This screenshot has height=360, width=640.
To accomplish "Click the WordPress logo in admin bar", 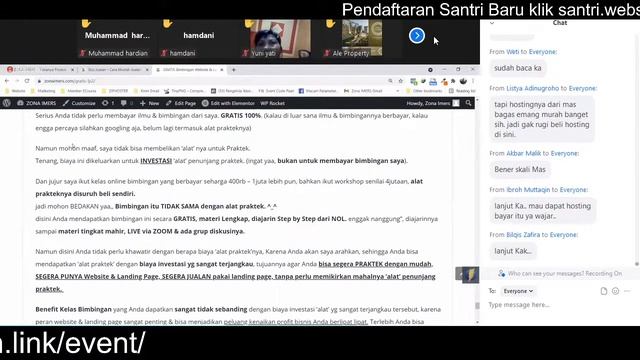I will click(7, 103).
